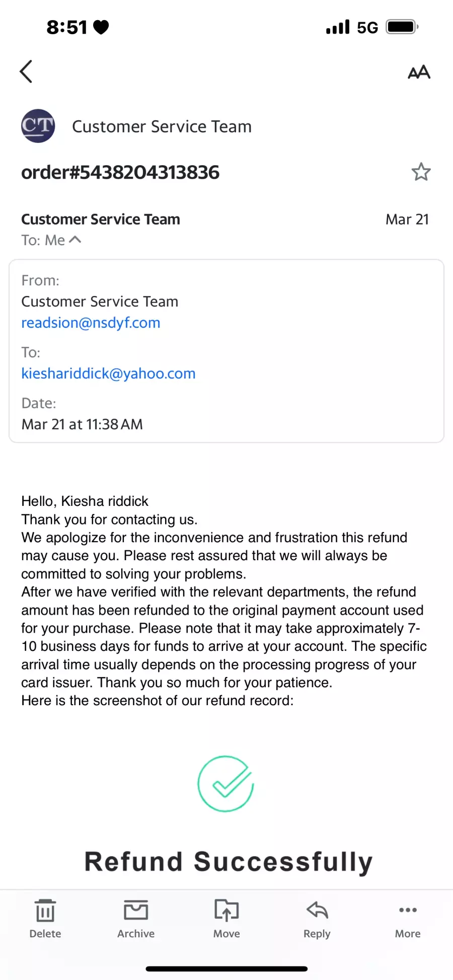Archive the email
This screenshot has width=453, height=980.
point(136,919)
